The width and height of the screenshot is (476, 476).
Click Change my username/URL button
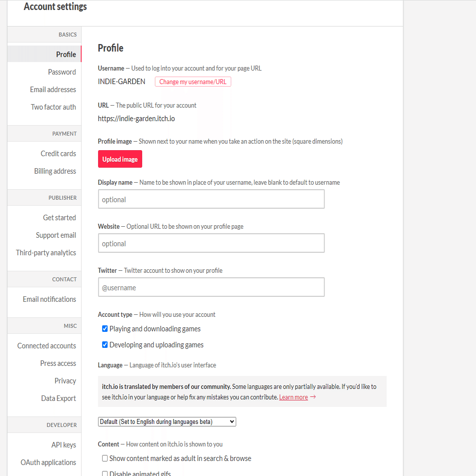pos(193,82)
